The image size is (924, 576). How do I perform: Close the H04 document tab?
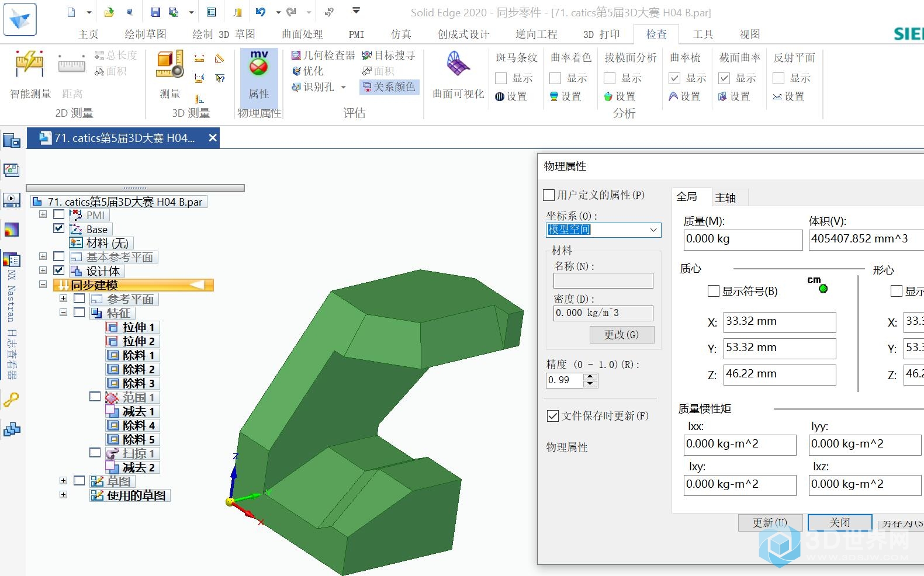(213, 138)
